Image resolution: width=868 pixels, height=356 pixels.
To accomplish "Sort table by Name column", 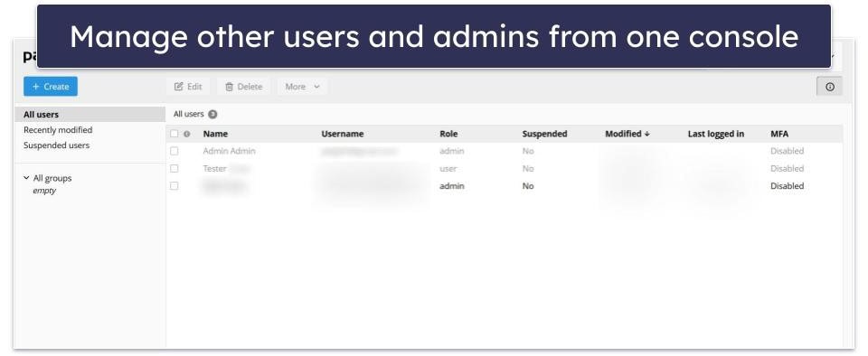I will (215, 134).
